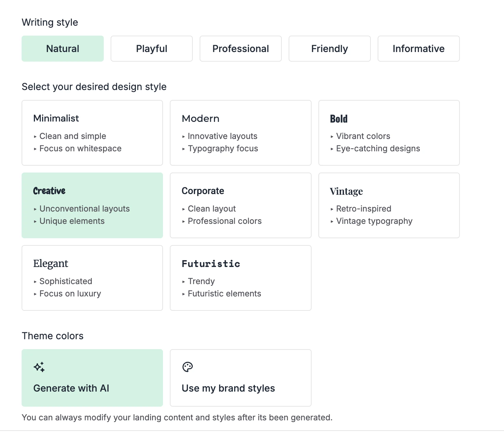The width and height of the screenshot is (504, 433).
Task: Click the currently selected Creative style card
Action: coord(92,205)
